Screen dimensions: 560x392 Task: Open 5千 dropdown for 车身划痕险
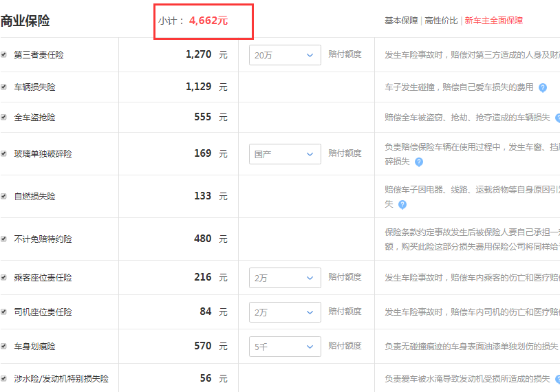[x=285, y=347]
